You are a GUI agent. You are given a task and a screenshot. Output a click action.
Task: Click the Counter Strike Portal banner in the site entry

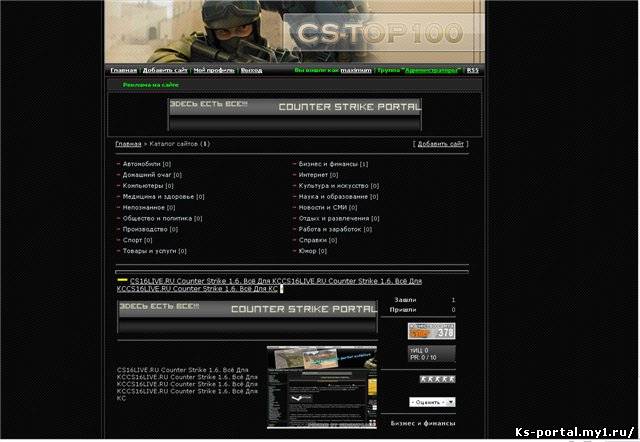pos(248,318)
